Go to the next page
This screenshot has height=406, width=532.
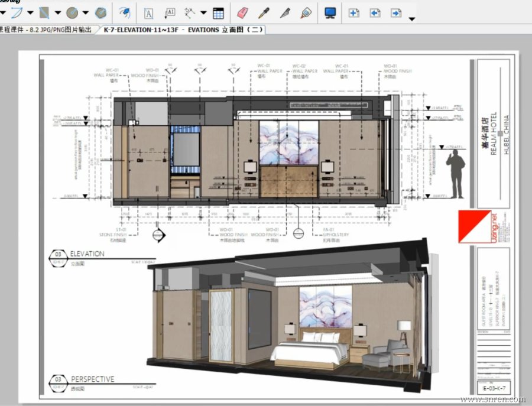coord(396,13)
